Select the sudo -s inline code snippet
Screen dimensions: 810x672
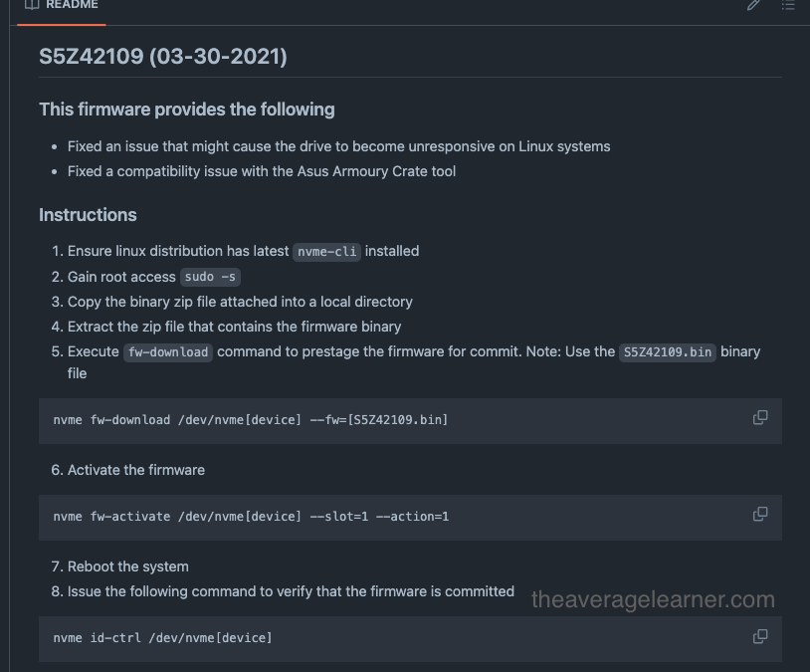click(x=210, y=277)
